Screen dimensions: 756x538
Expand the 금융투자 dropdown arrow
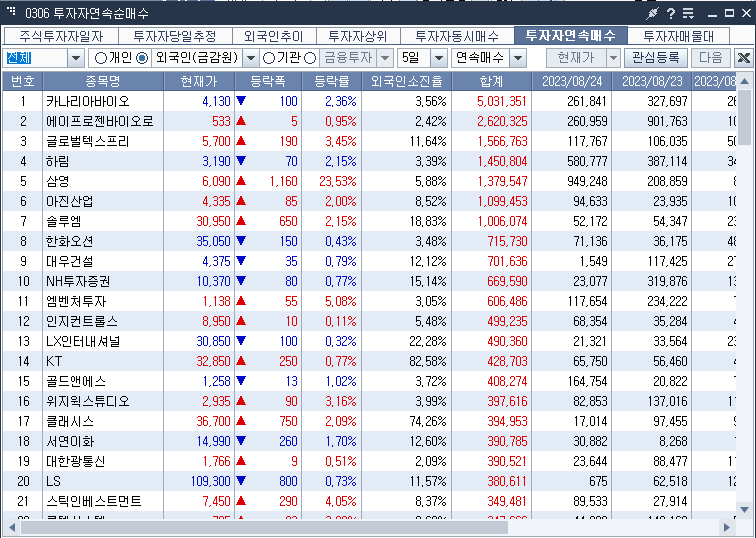pyautogui.click(x=385, y=58)
